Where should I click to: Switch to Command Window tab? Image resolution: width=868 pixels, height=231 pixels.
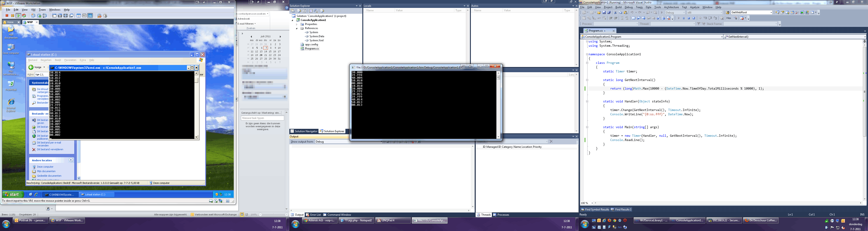click(x=337, y=215)
